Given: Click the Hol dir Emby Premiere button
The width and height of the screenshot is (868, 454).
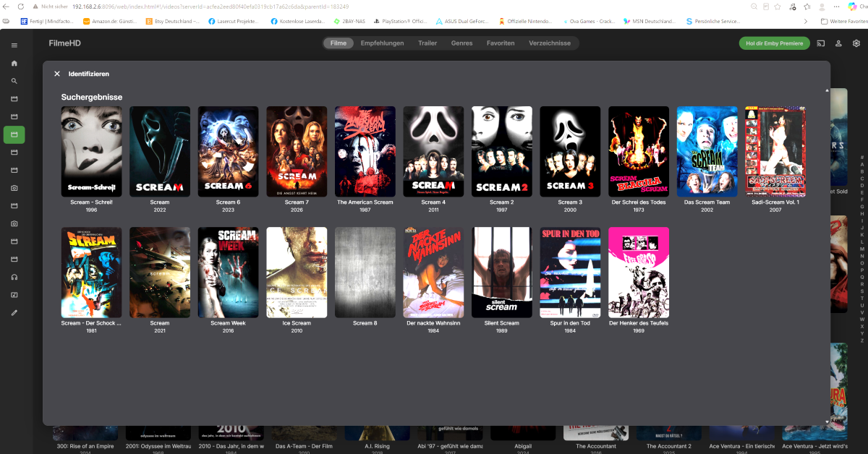Looking at the screenshot, I should click(774, 43).
